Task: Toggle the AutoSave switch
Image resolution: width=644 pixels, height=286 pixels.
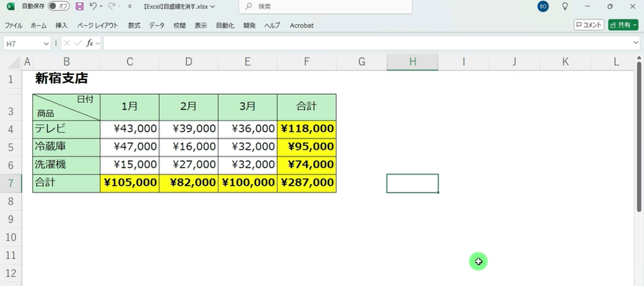Action: click(x=59, y=6)
